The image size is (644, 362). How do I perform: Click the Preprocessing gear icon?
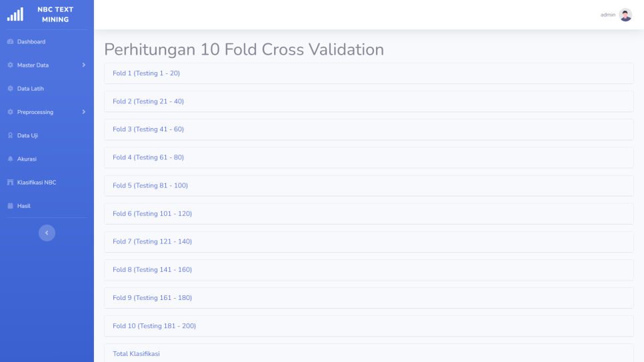pos(10,112)
